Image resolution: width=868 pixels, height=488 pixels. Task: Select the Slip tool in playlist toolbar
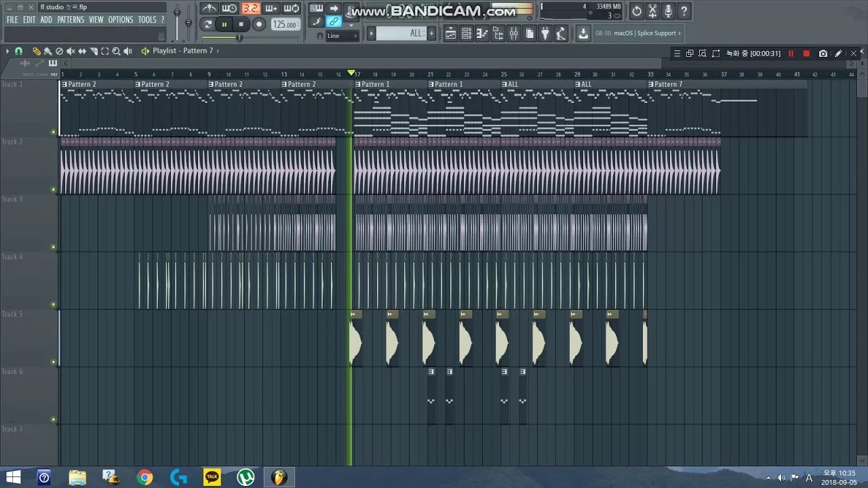coord(82,52)
